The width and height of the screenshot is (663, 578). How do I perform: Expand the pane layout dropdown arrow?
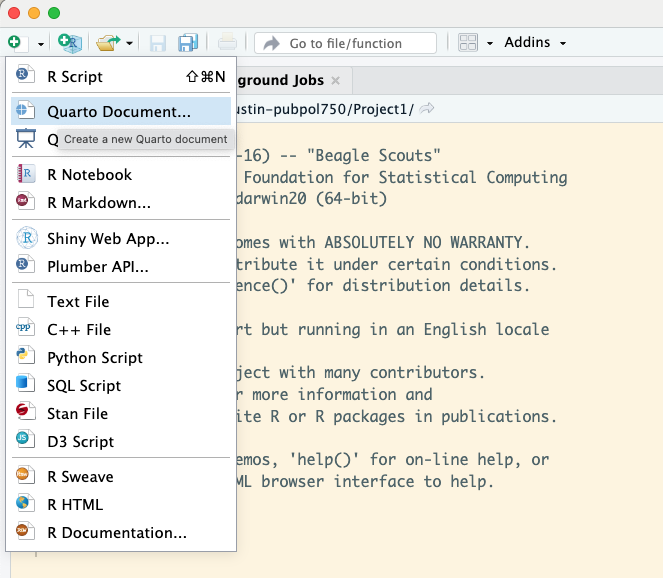click(x=490, y=43)
